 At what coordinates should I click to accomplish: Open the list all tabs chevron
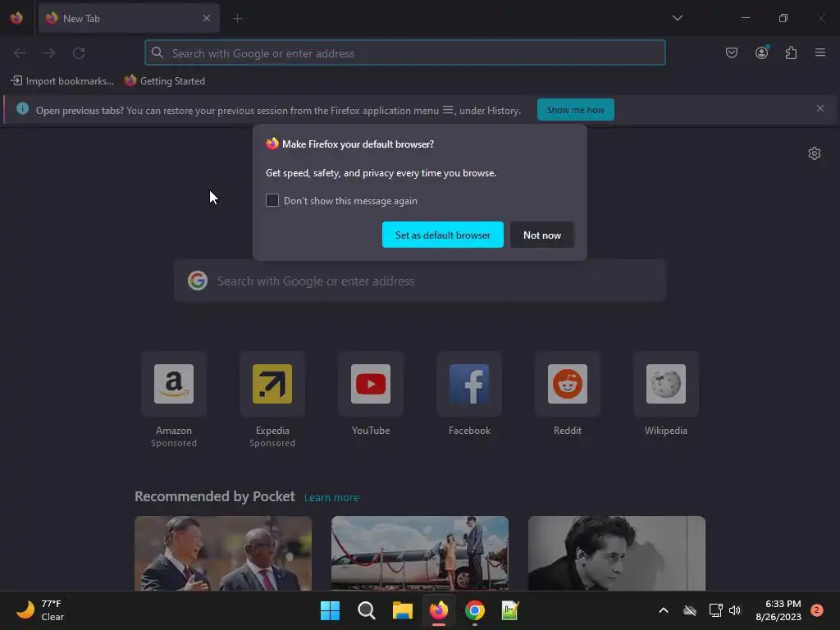[677, 18]
